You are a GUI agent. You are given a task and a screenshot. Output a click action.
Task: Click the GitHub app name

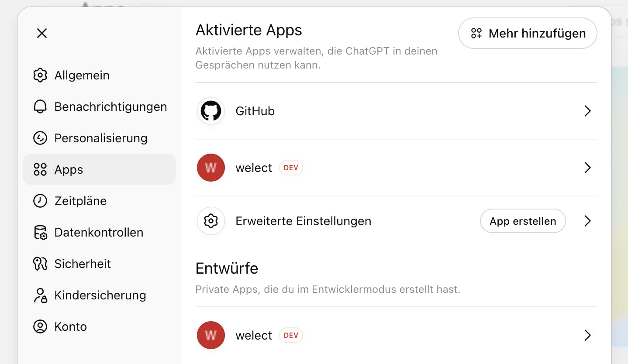tap(255, 111)
